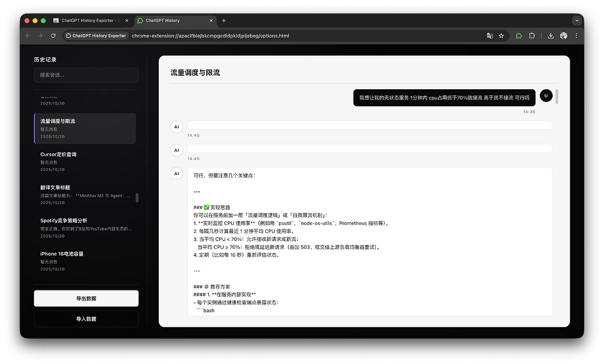Reload the page with refresh icon
The image size is (604, 364).
pyautogui.click(x=53, y=36)
